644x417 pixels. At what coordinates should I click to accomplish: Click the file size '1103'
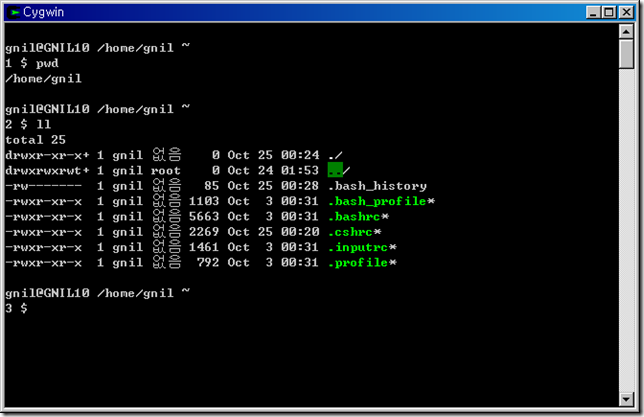coord(204,201)
